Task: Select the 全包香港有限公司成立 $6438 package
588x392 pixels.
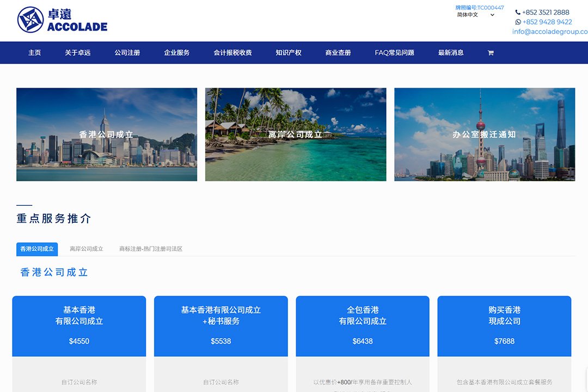Action: (x=363, y=326)
